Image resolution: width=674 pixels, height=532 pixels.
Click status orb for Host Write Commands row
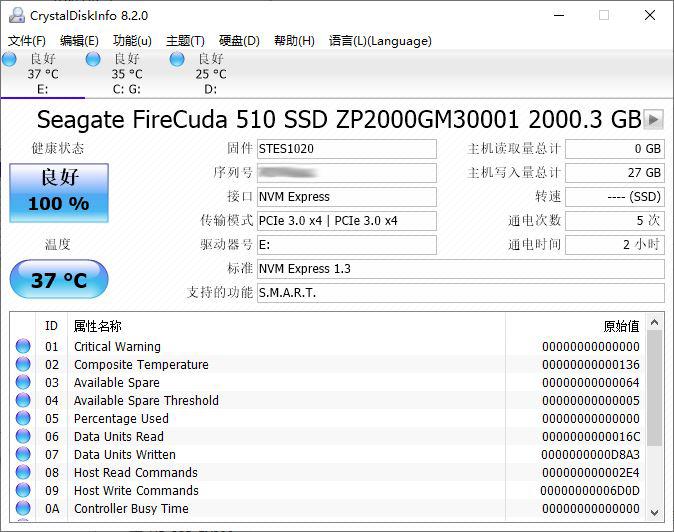point(23,490)
